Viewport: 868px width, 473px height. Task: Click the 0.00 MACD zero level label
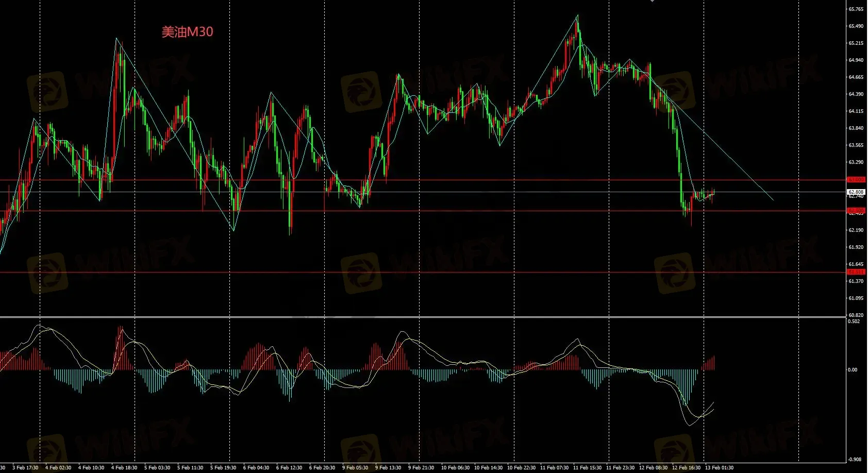pos(853,370)
